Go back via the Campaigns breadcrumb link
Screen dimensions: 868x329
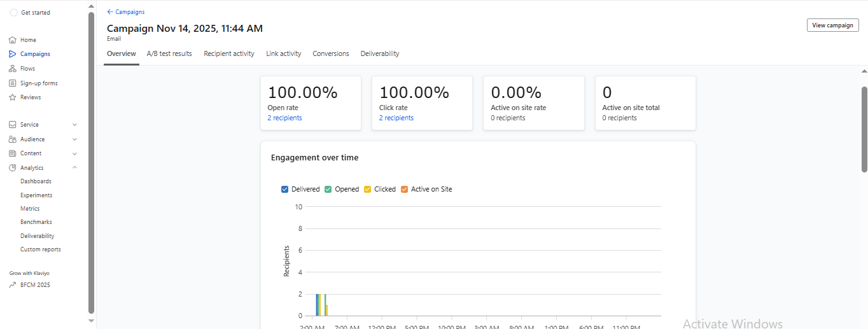point(126,12)
